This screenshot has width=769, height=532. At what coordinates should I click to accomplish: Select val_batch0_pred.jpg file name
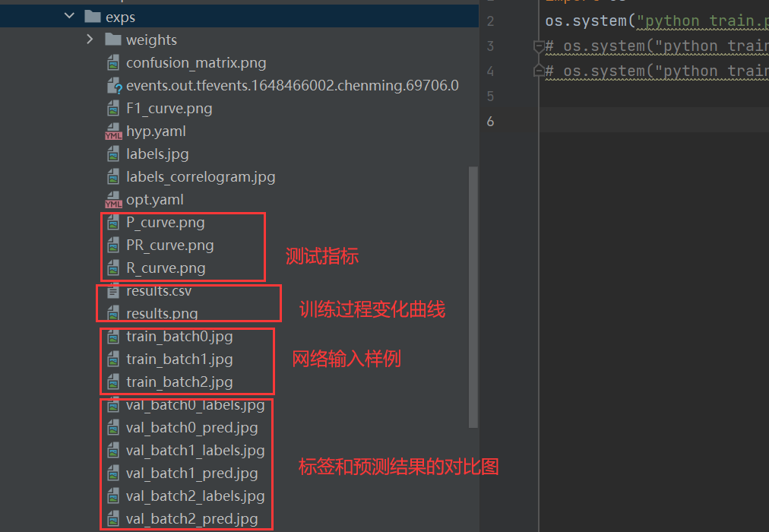tap(191, 428)
